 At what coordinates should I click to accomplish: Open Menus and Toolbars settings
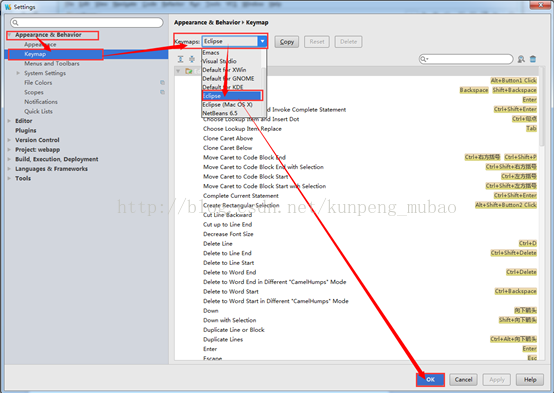pos(52,63)
